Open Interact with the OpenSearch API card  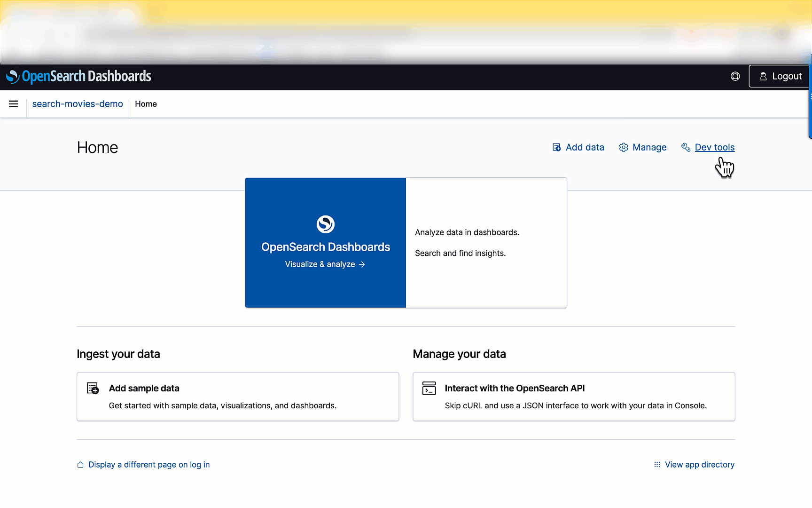click(x=574, y=397)
